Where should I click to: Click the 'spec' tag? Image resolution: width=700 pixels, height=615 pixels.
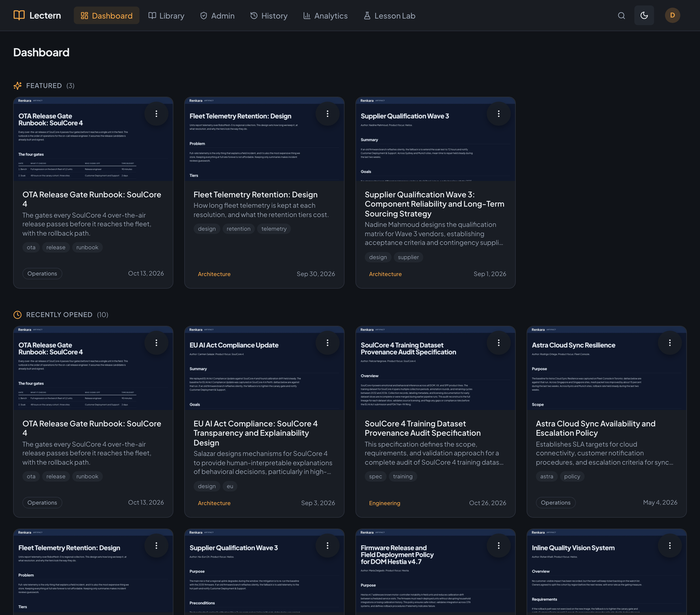376,477
